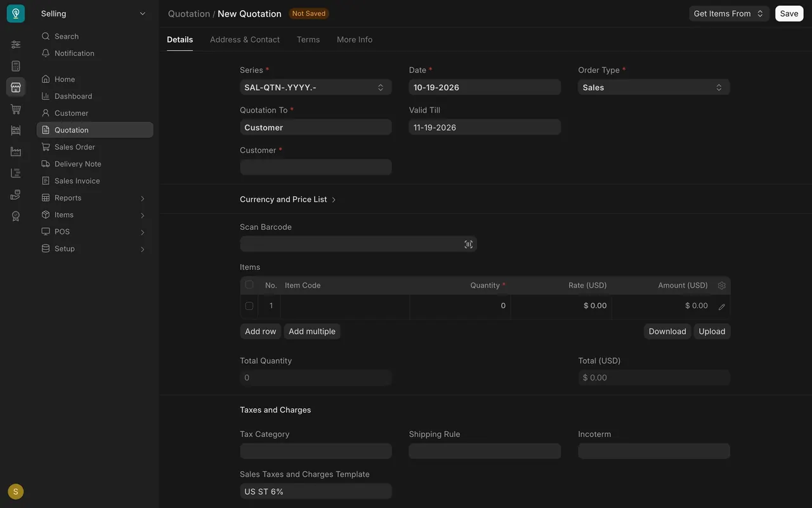This screenshot has width=812, height=508.
Task: Open the Manufacturing factory icon in left rail
Action: pos(16,152)
